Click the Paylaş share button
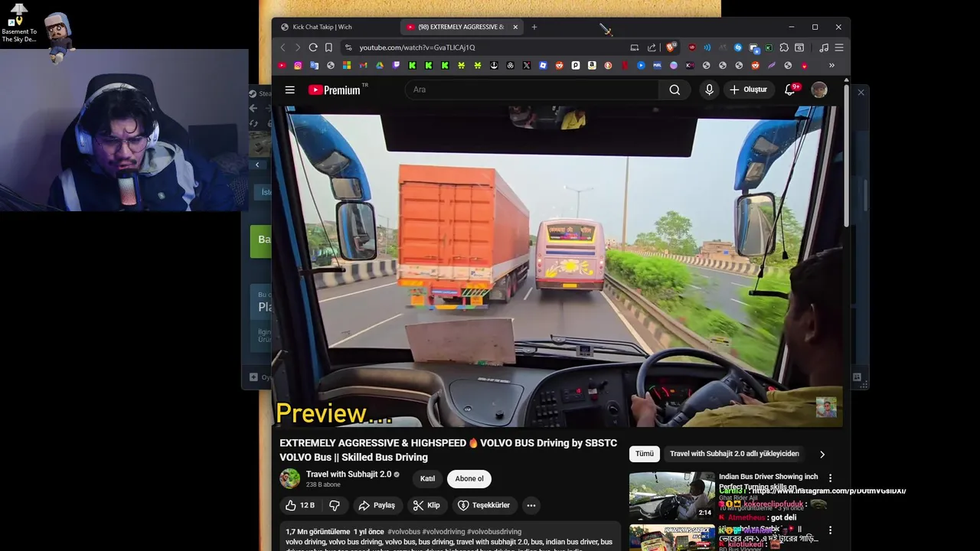980x551 pixels. [377, 505]
